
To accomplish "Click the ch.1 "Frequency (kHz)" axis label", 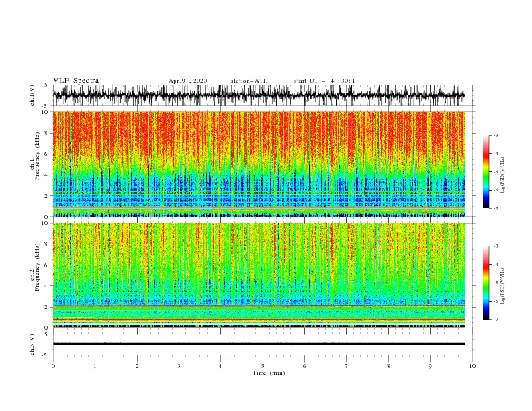I will click(x=37, y=154).
